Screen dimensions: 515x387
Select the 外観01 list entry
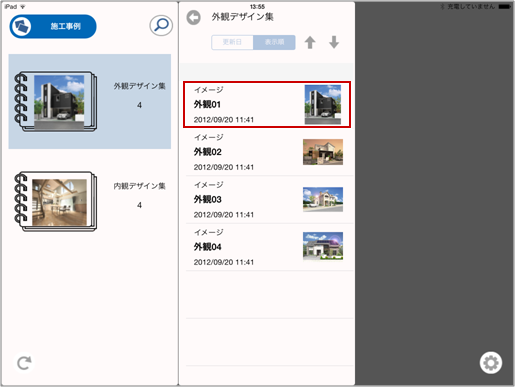coord(267,104)
